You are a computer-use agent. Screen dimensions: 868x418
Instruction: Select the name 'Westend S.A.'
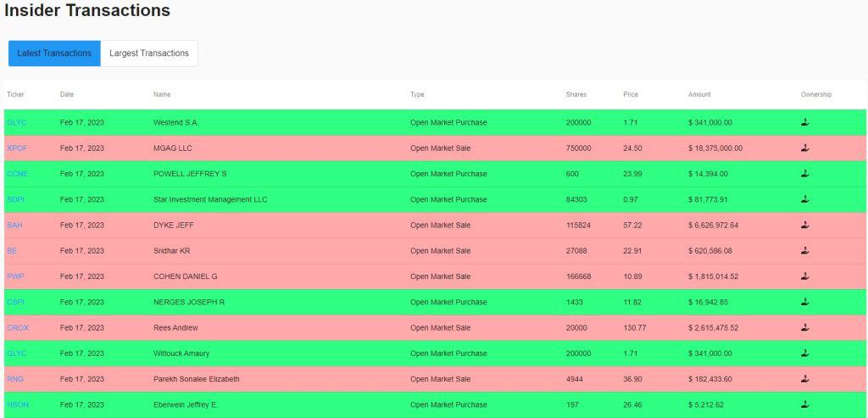(x=175, y=122)
